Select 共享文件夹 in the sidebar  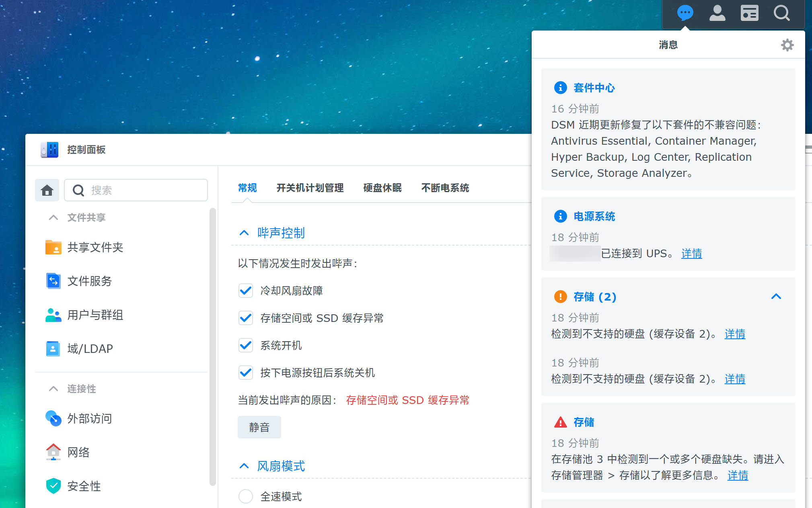coord(95,248)
